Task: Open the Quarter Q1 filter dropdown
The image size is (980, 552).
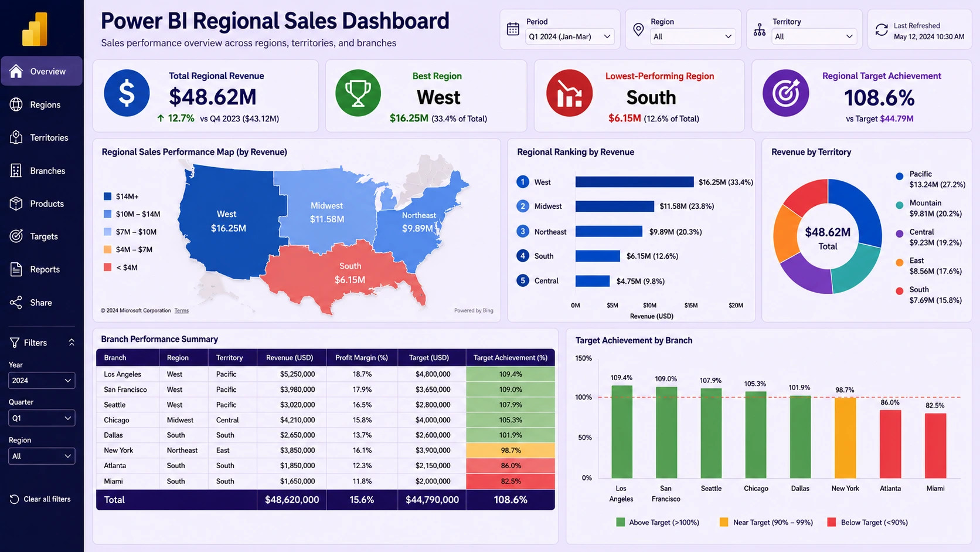Action: pos(42,418)
